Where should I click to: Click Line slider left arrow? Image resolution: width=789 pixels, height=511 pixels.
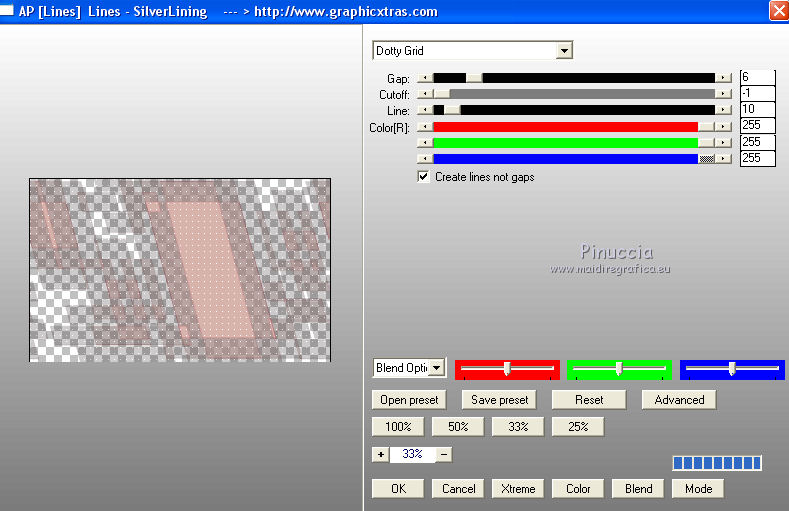425,110
